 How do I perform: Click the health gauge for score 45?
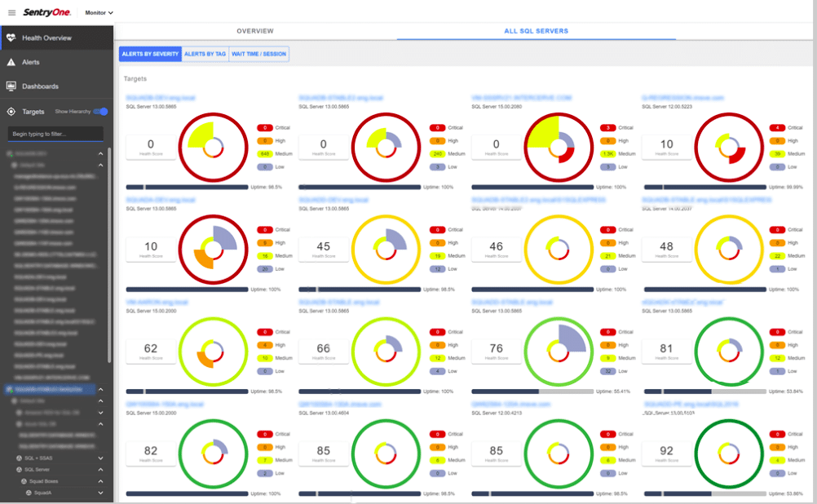point(386,249)
